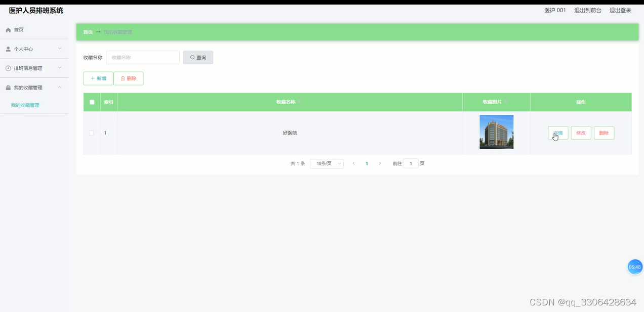Screen dimensions: 644x312
Task: Open the 排班信息管理 sidebar menu
Action: 34,68
